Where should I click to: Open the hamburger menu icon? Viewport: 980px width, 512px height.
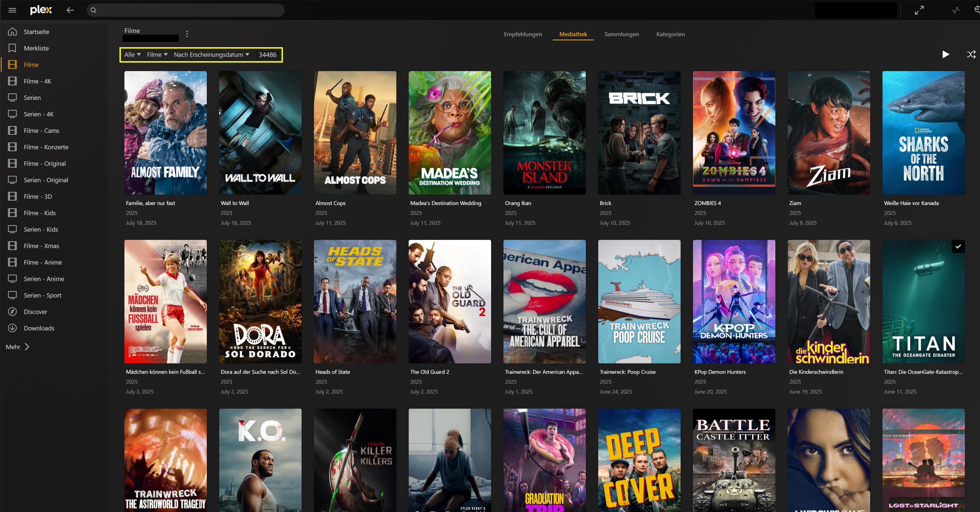click(x=12, y=10)
